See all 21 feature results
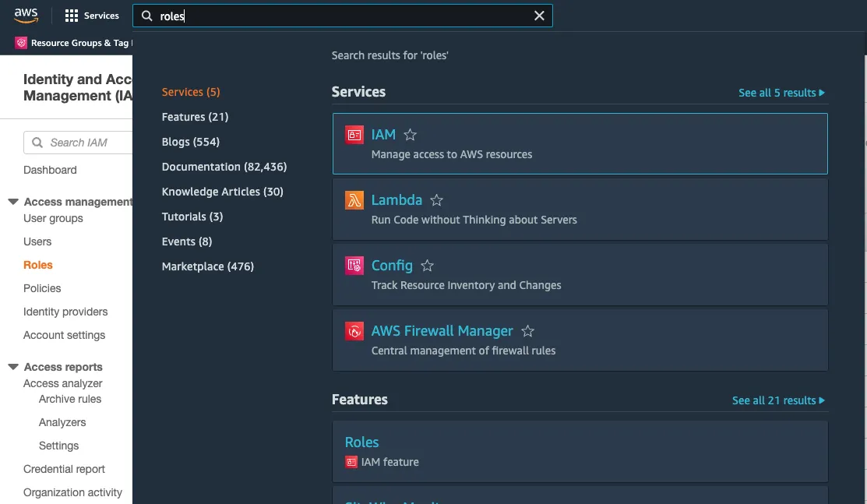867x504 pixels. tap(778, 400)
